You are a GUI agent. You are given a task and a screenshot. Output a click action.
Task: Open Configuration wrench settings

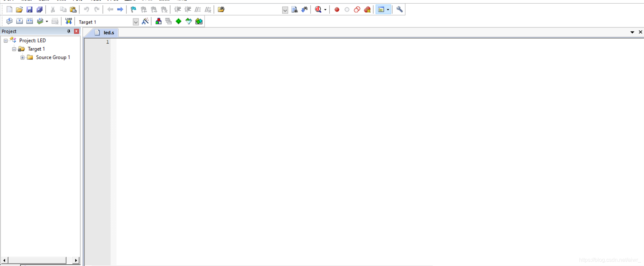(399, 9)
